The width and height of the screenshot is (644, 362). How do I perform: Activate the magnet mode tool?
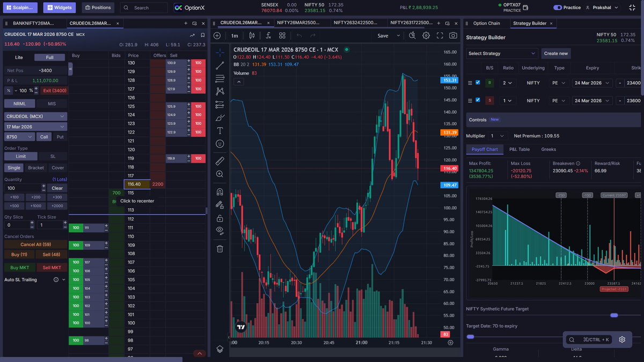point(220,191)
